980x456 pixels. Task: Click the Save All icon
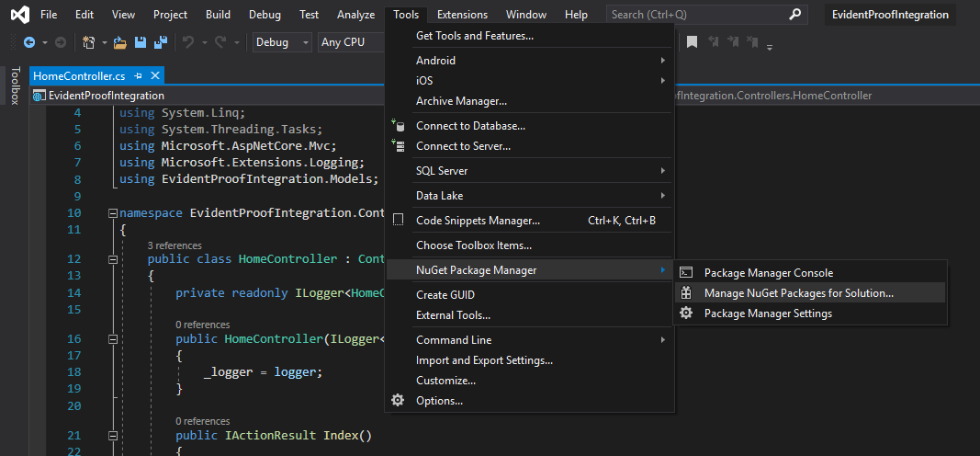159,42
